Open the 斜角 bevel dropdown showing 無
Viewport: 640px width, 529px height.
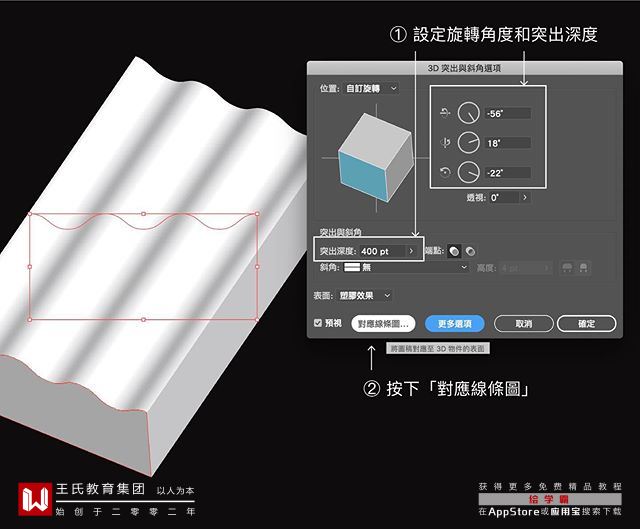[x=406, y=267]
